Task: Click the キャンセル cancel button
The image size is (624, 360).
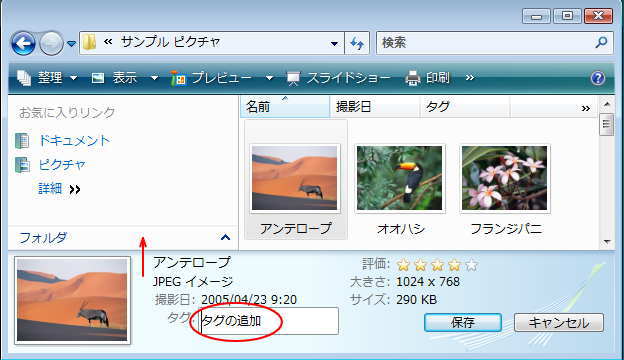Action: pos(559,323)
